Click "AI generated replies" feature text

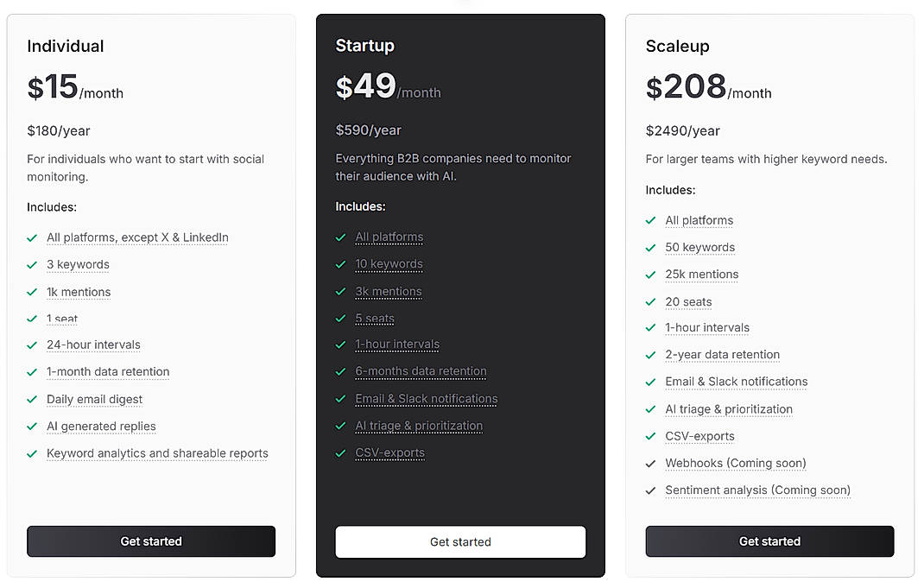click(101, 427)
